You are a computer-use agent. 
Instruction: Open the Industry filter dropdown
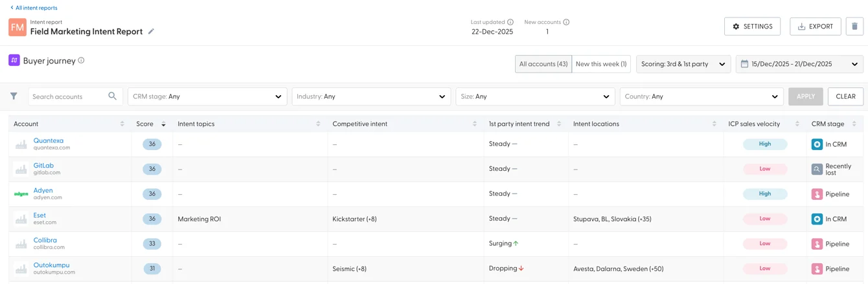point(371,96)
